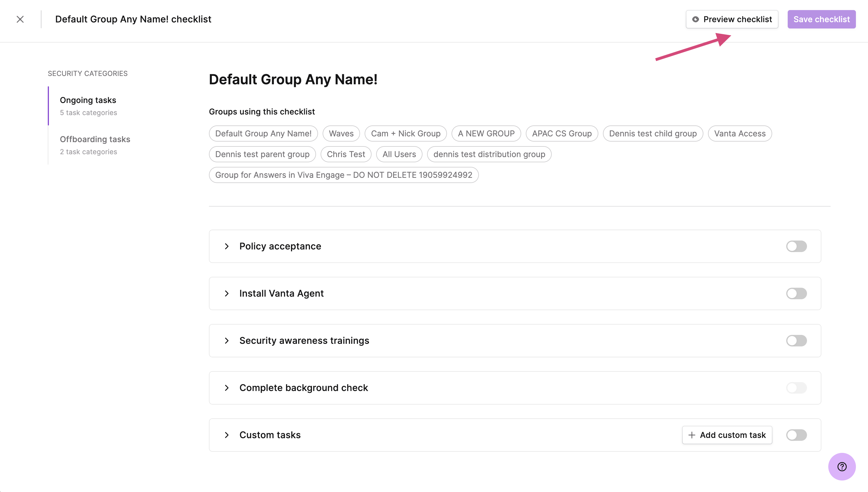Click the Custom tasks title
868x492 pixels.
[x=270, y=435]
